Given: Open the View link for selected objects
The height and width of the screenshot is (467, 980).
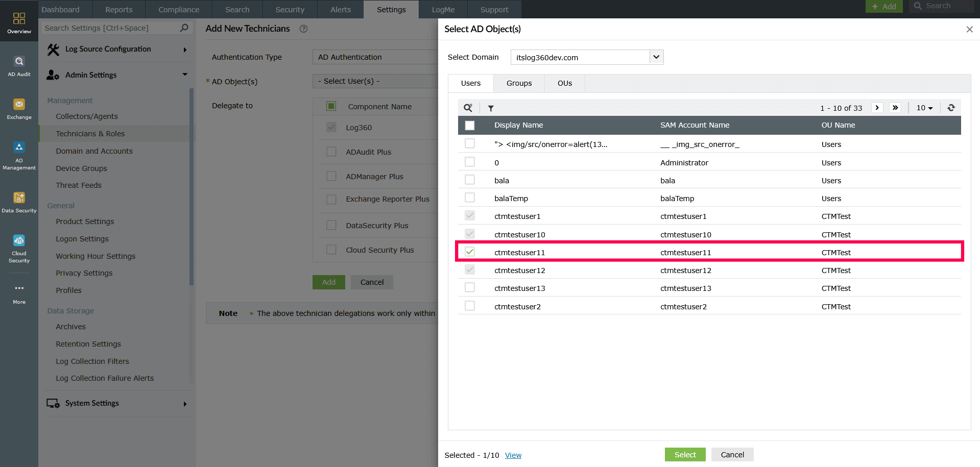Looking at the screenshot, I should tap(513, 455).
